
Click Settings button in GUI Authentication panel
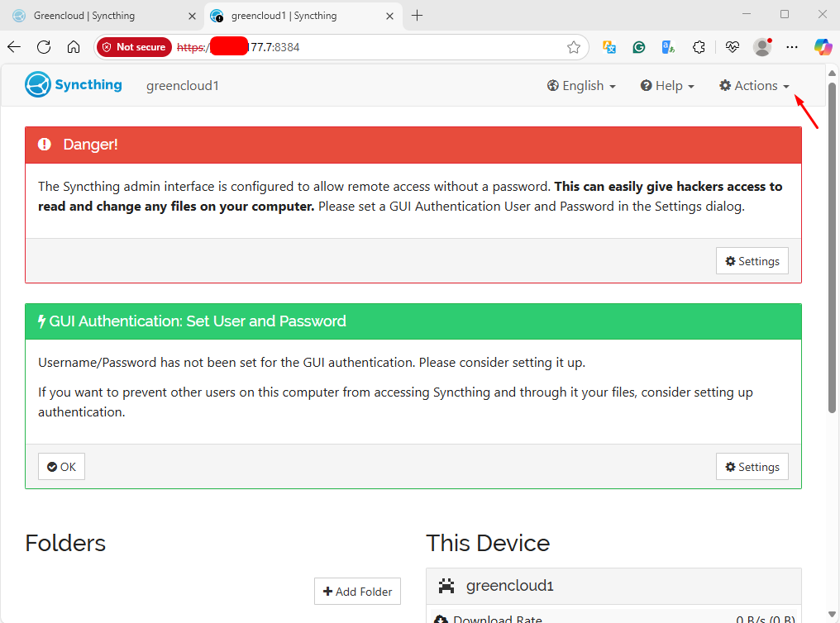click(x=752, y=467)
